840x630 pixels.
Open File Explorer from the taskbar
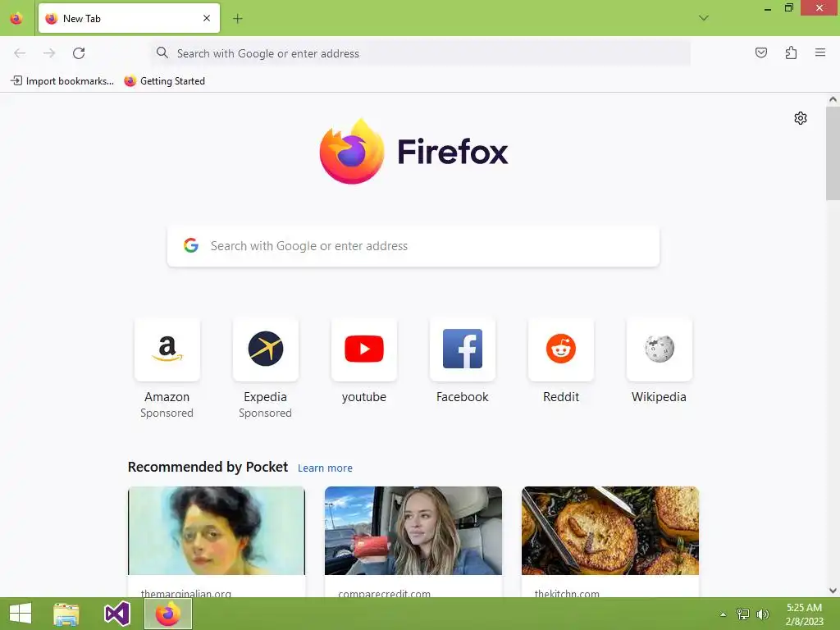(66, 614)
